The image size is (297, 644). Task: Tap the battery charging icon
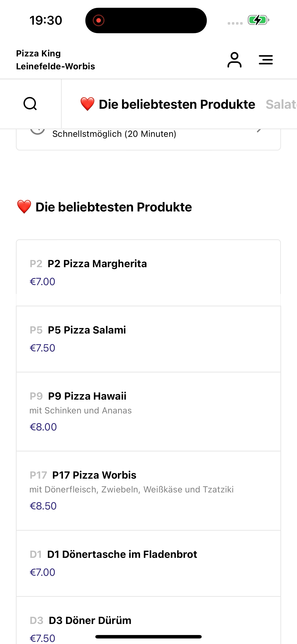tap(258, 20)
